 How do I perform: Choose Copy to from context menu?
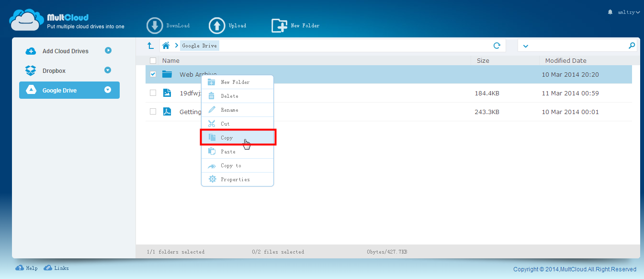click(x=237, y=165)
